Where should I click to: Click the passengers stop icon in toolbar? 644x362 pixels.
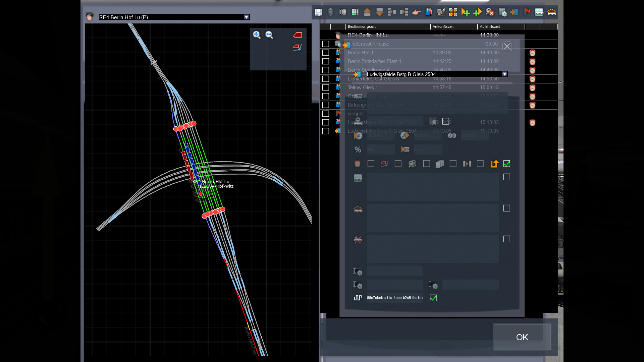pyautogui.click(x=429, y=12)
